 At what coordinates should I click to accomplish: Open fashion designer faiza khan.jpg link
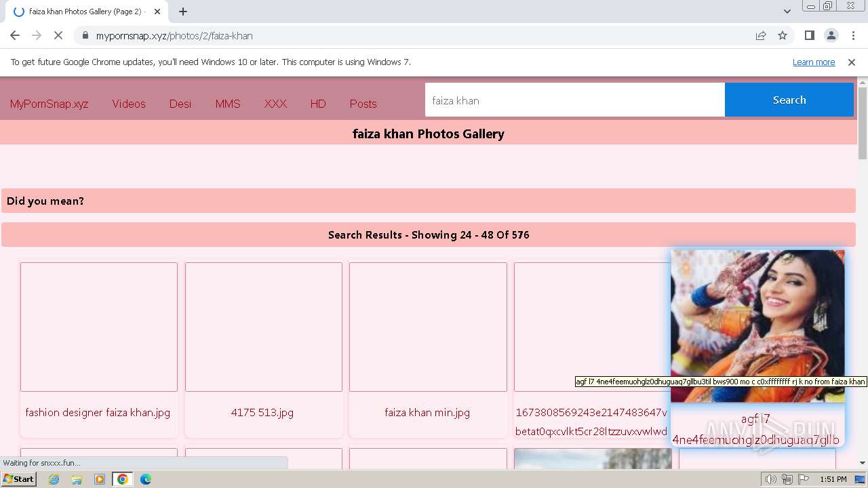pos(98,412)
